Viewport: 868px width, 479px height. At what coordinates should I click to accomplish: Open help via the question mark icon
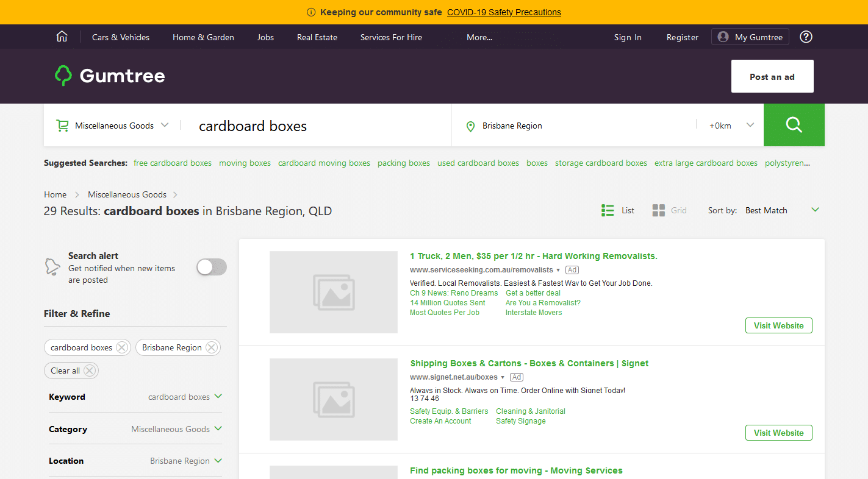pos(806,37)
